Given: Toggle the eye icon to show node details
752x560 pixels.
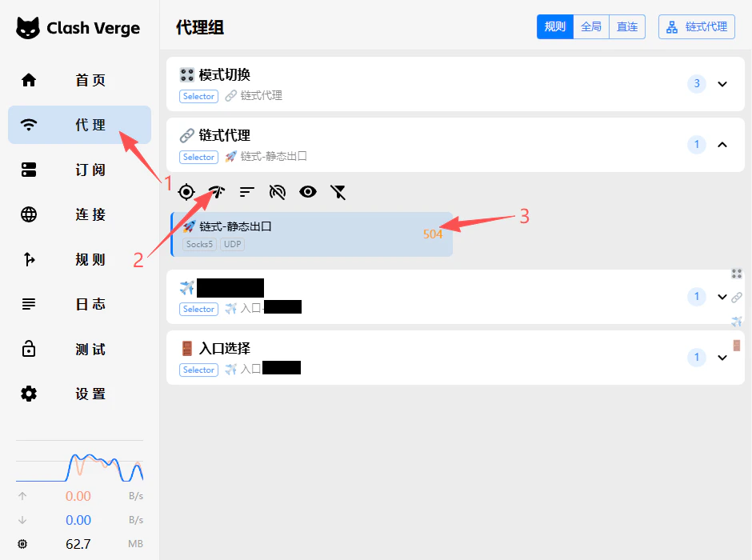Looking at the screenshot, I should click(308, 192).
